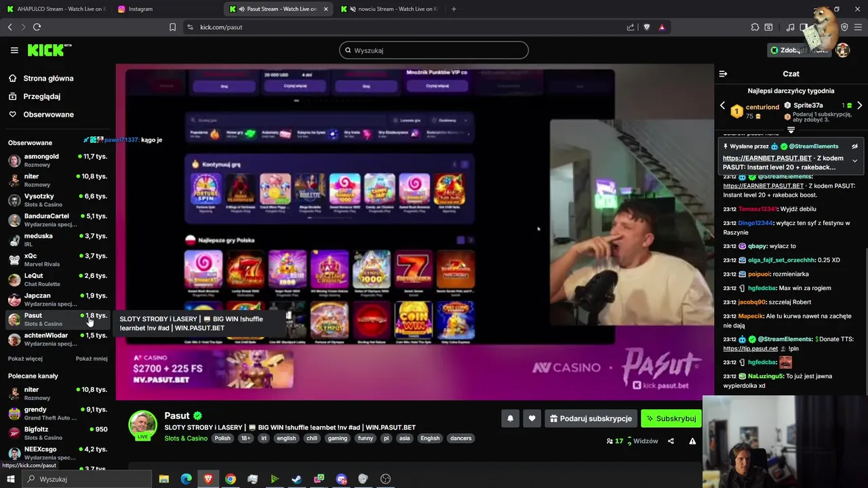This screenshot has width=868, height=488.
Task: Open the Kick hamburger sidebar menu
Action: pos(14,50)
